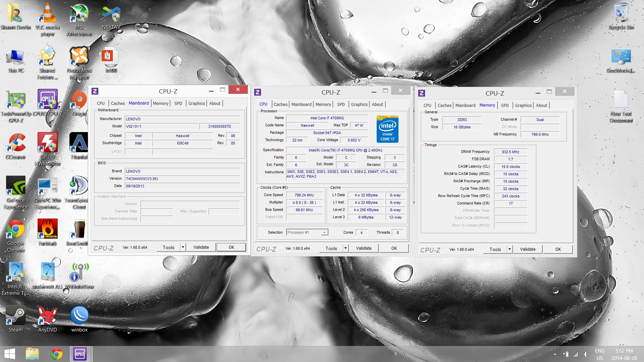
Task: Open About tab in Memory window
Action: pyautogui.click(x=541, y=105)
